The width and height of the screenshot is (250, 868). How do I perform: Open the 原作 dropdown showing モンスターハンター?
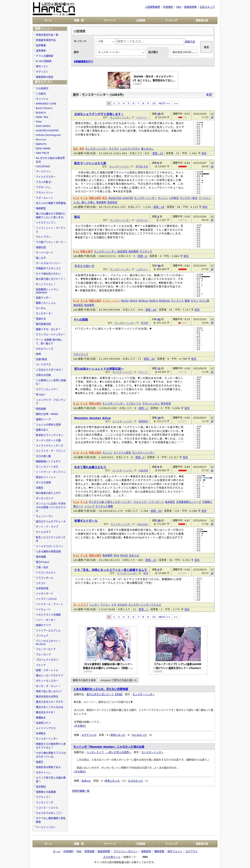coord(121,52)
